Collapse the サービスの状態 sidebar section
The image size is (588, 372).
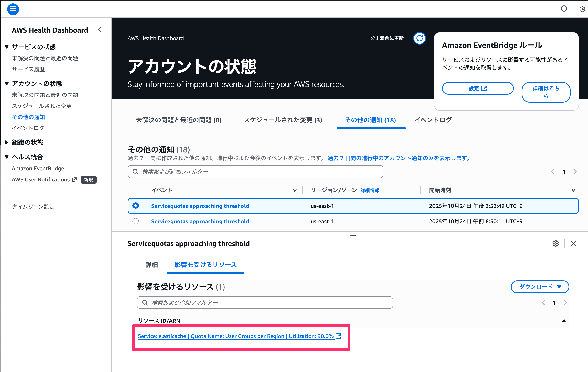[x=7, y=47]
